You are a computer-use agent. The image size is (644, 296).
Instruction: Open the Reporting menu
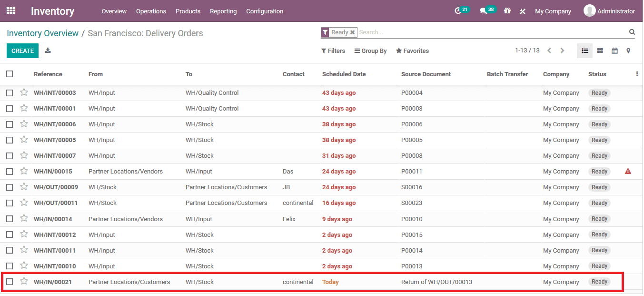223,11
